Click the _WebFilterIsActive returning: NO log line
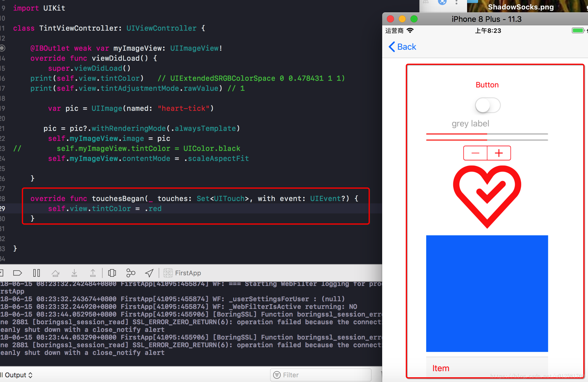The height and width of the screenshot is (382, 588). tap(179, 307)
